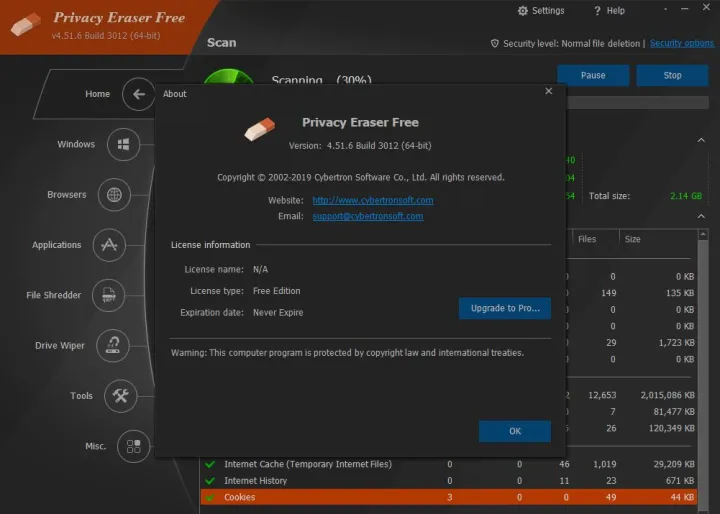Click the 29,209 KB size cell
The height and width of the screenshot is (514, 720).
click(674, 464)
